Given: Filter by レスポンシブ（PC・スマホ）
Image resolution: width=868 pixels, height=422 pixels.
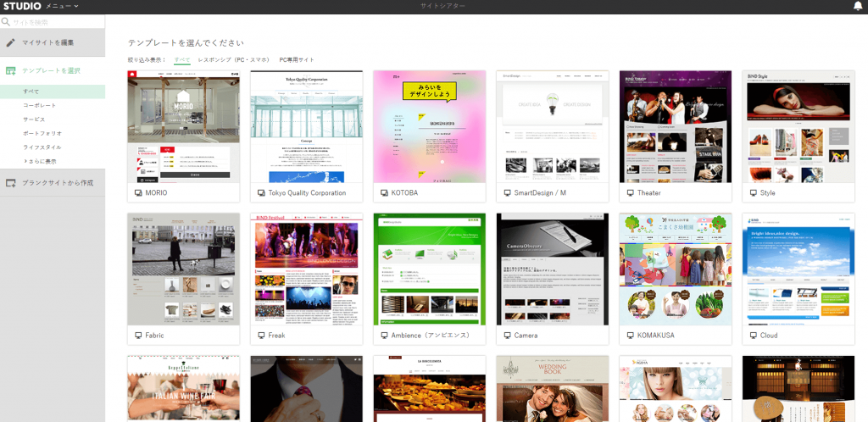Looking at the screenshot, I should coord(233,59).
